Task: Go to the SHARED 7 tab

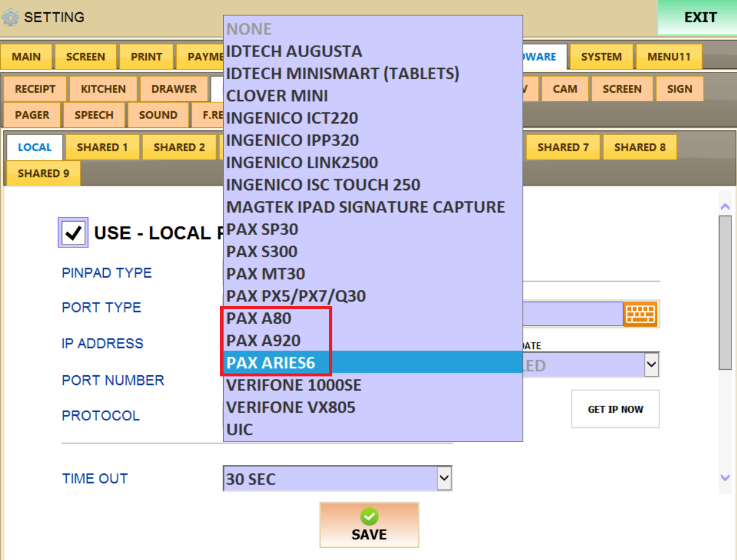Action: [563, 147]
